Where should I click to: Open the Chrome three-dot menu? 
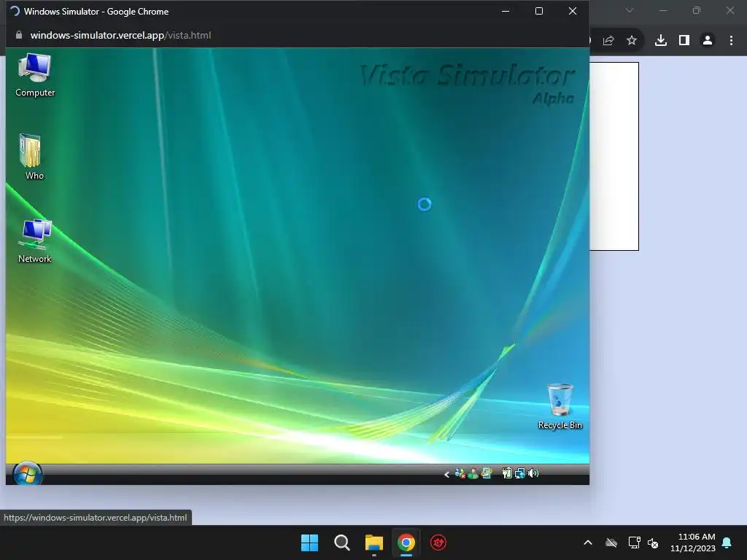(x=731, y=41)
